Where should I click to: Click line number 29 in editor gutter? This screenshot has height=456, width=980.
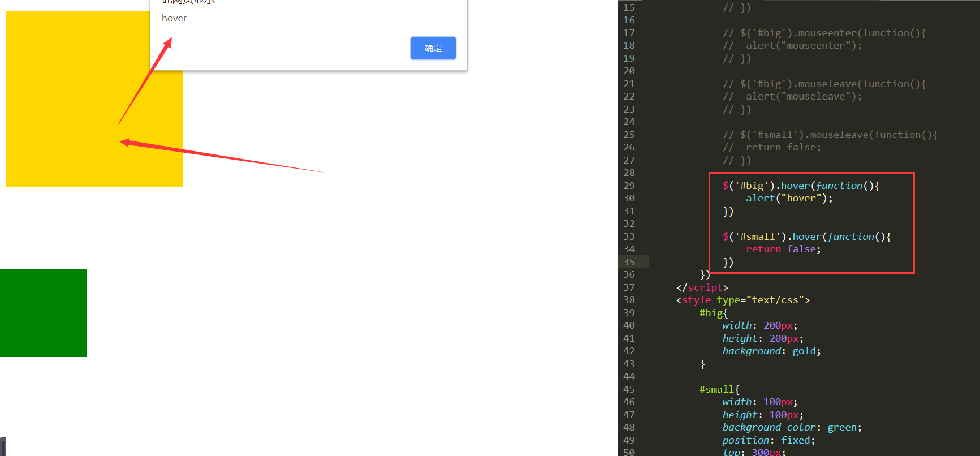629,186
